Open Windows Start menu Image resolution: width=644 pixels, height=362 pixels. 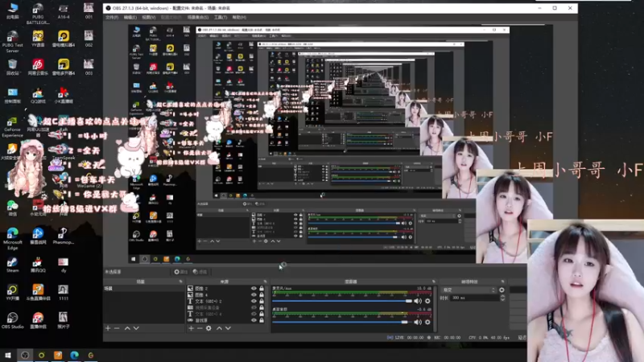click(x=8, y=356)
